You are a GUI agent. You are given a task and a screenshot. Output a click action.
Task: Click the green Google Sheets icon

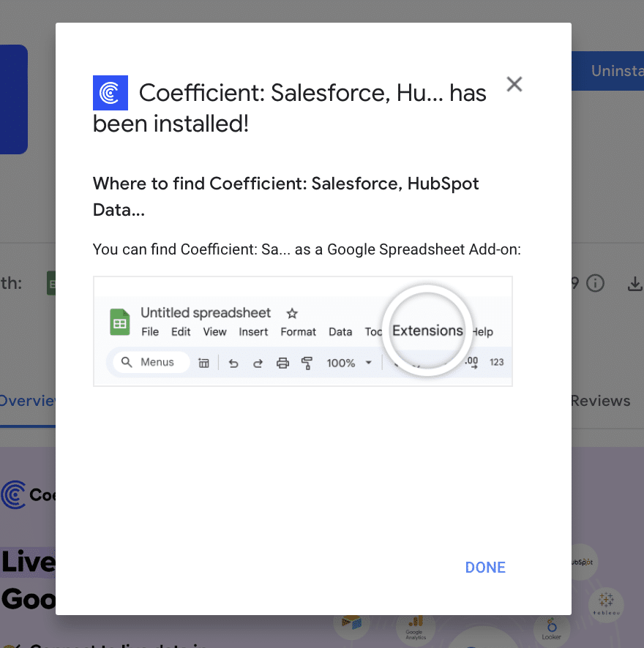pos(120,322)
